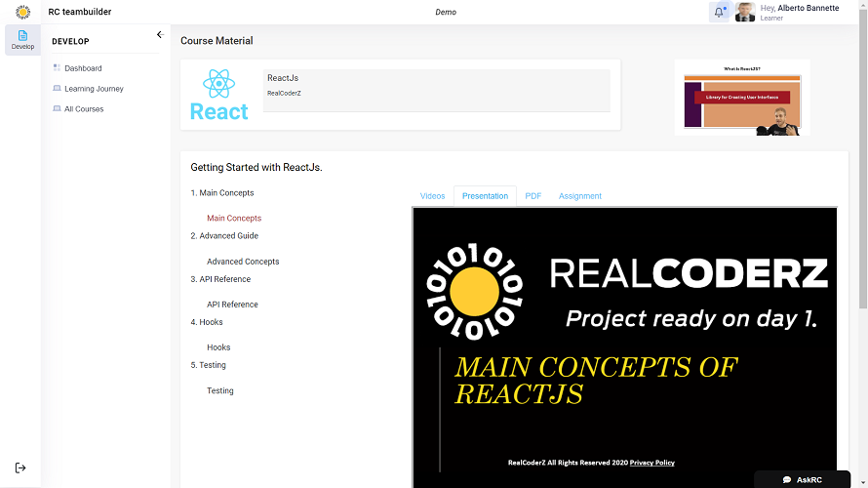Click the RC teambuilder title
Viewport: 868px width, 488px height.
point(80,12)
